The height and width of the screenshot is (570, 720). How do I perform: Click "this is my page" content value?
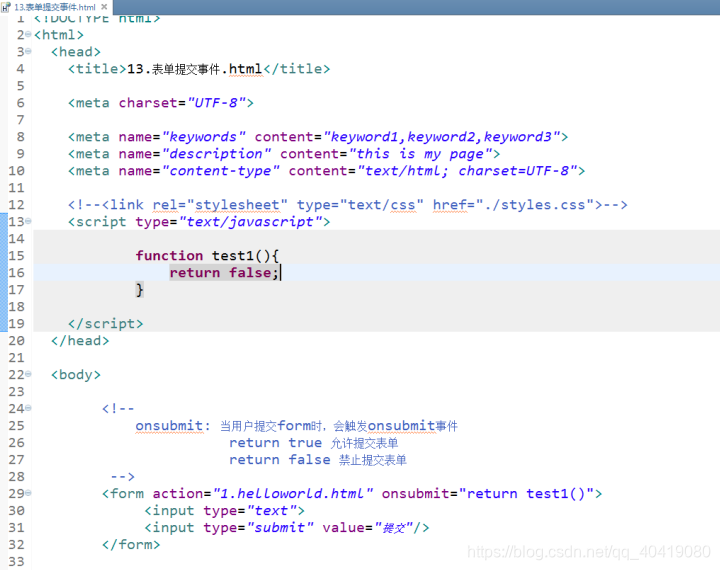click(421, 154)
